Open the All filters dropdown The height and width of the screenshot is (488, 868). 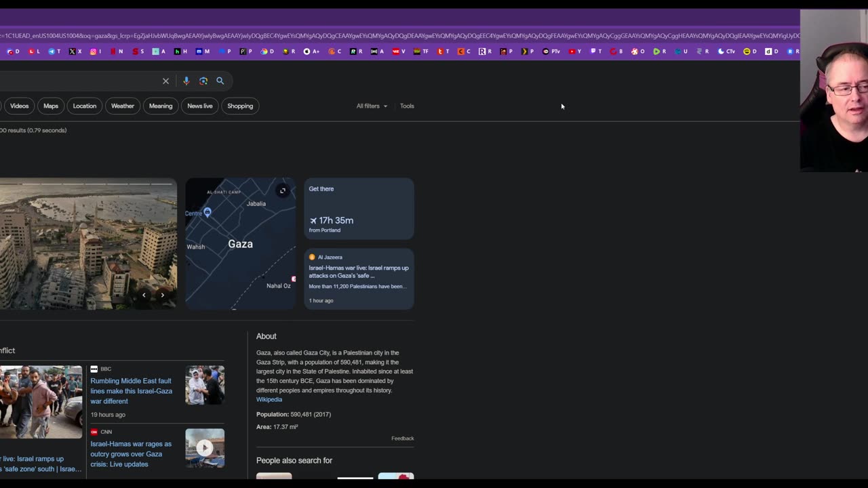pos(372,106)
